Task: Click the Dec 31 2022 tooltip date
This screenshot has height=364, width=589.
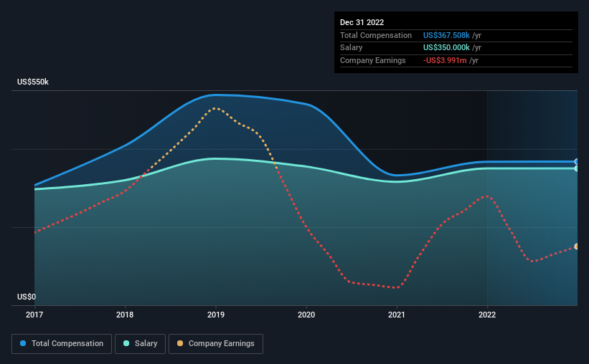Action: [x=362, y=22]
